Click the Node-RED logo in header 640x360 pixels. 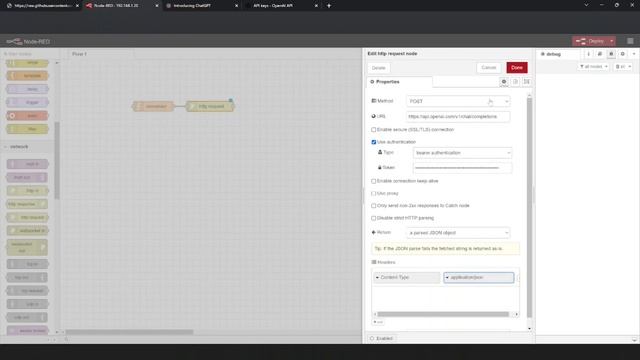(28, 41)
